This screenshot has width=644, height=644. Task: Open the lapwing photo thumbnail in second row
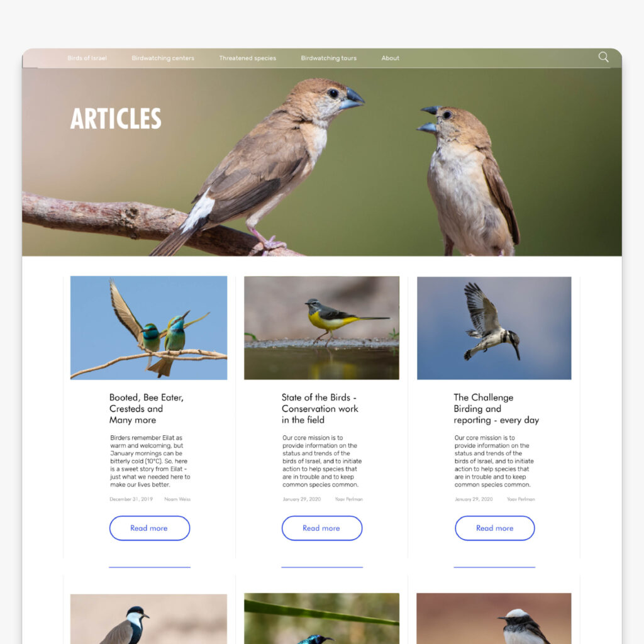[148, 619]
